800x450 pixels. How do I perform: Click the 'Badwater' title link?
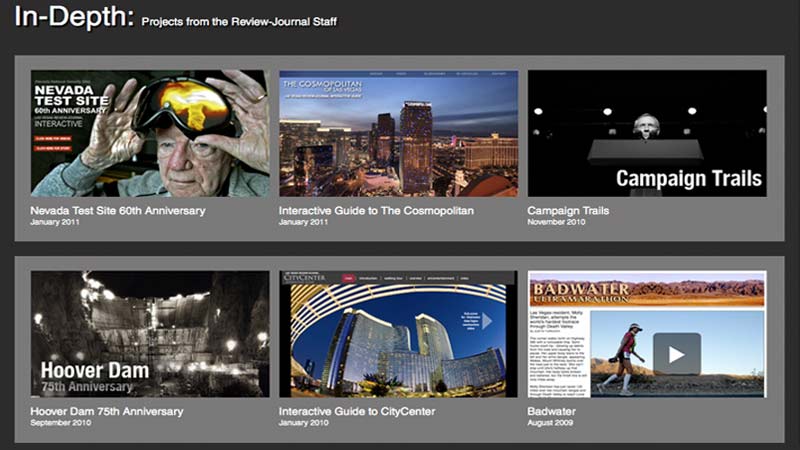(x=552, y=411)
